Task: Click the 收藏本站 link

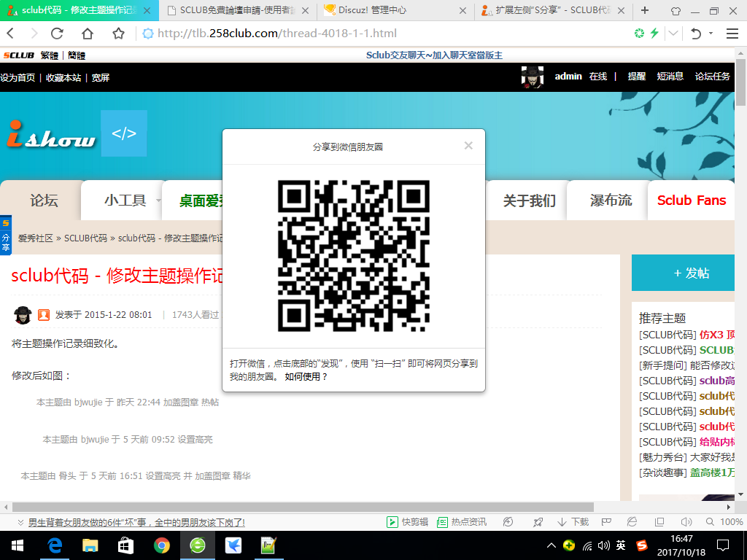Action: tap(63, 77)
